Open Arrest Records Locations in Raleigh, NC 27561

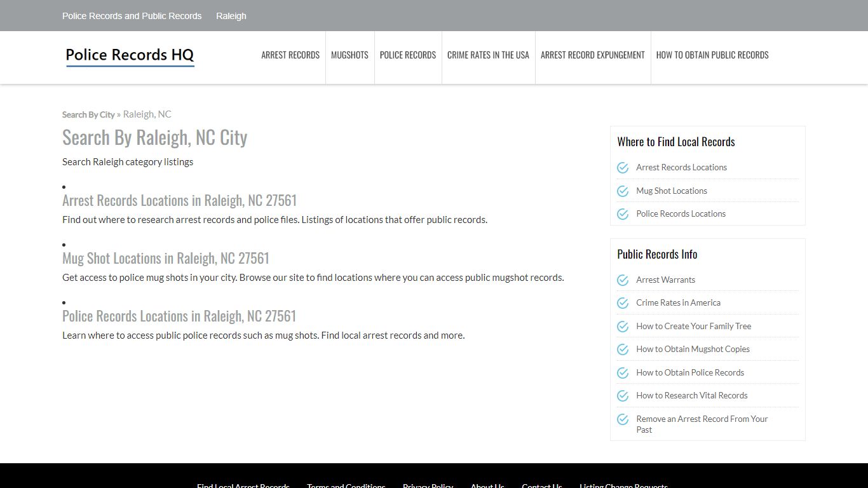179,200
